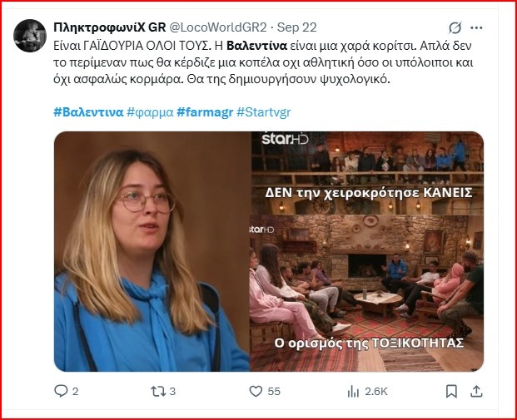The image size is (517, 420).
Task: Bookmark this tweet
Action: click(x=451, y=392)
